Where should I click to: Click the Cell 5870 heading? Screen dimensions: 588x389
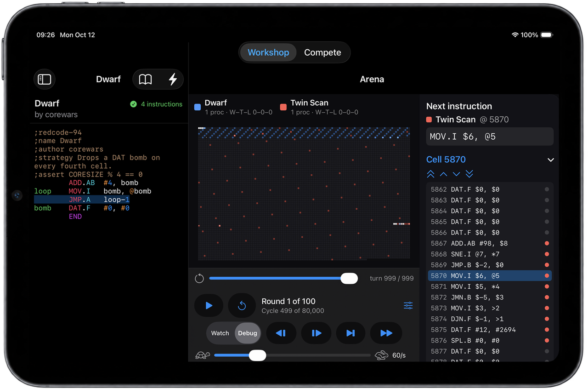pyautogui.click(x=446, y=160)
